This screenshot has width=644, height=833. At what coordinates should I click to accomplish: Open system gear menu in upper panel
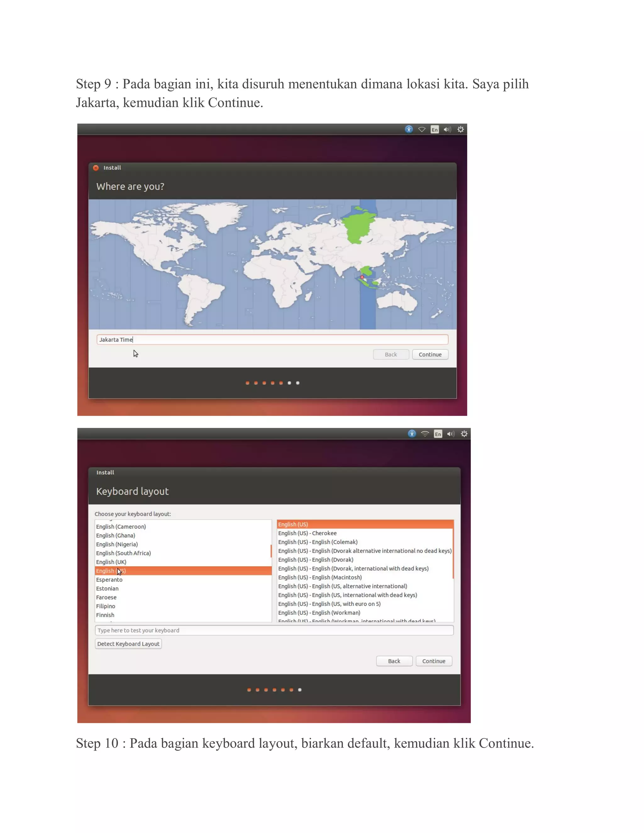460,129
